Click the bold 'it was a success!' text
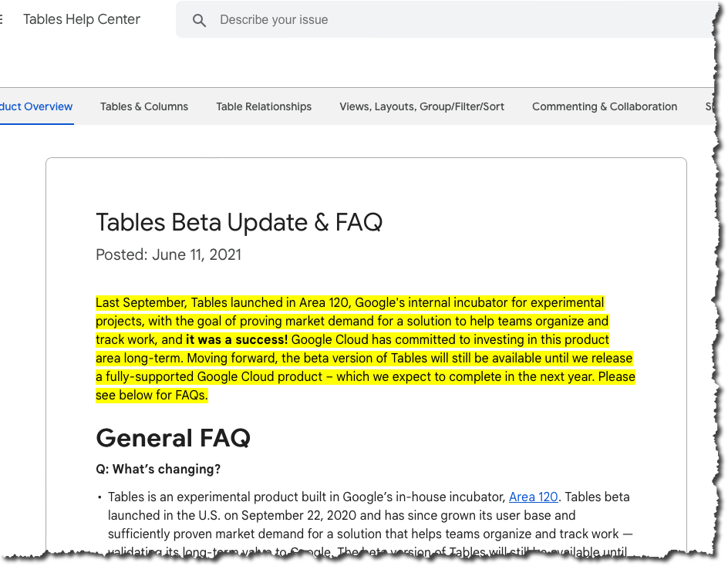The width and height of the screenshot is (728, 566). click(x=237, y=340)
